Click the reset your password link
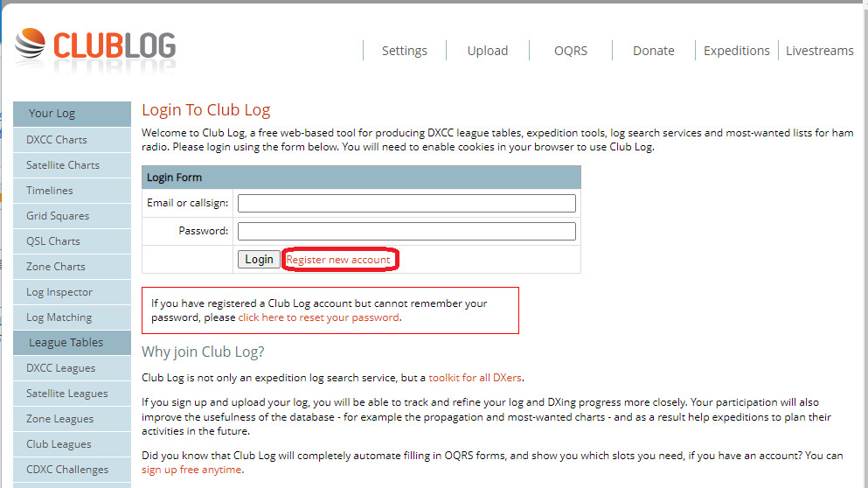Image resolution: width=868 pixels, height=488 pixels. click(318, 317)
